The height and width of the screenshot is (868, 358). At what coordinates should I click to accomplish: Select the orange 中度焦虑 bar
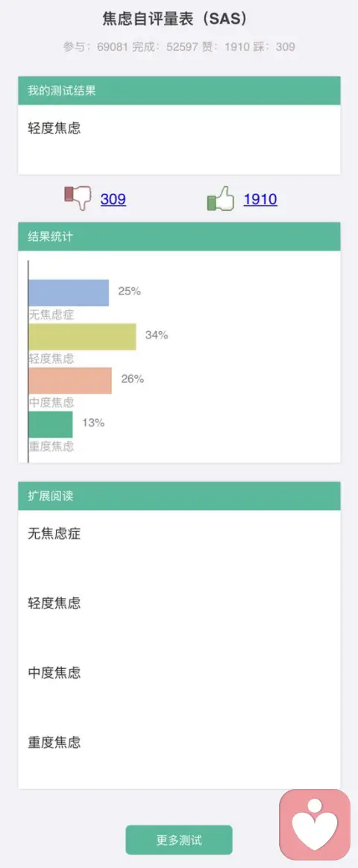[x=70, y=380]
